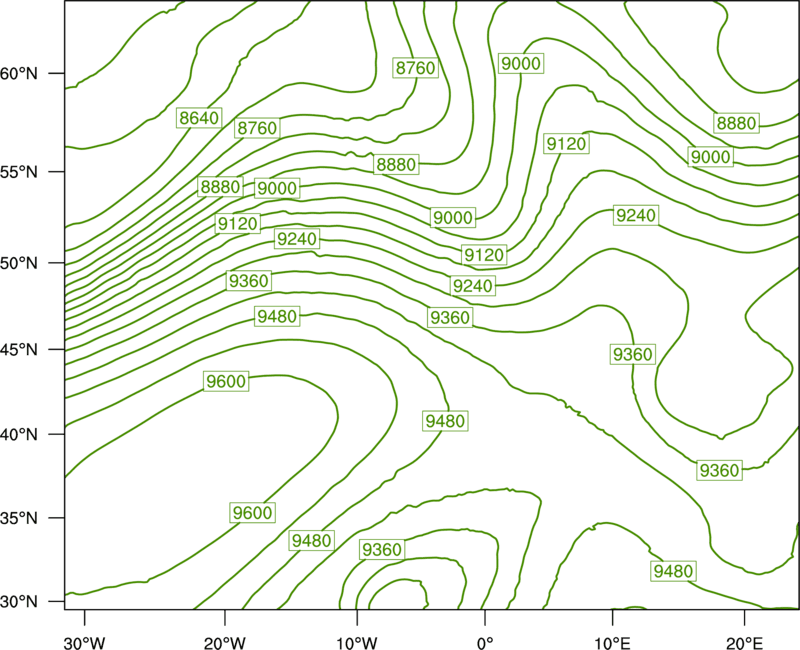Click the 20°W longitude axis label
Viewport: 800px width, 650px height.
pos(225,642)
